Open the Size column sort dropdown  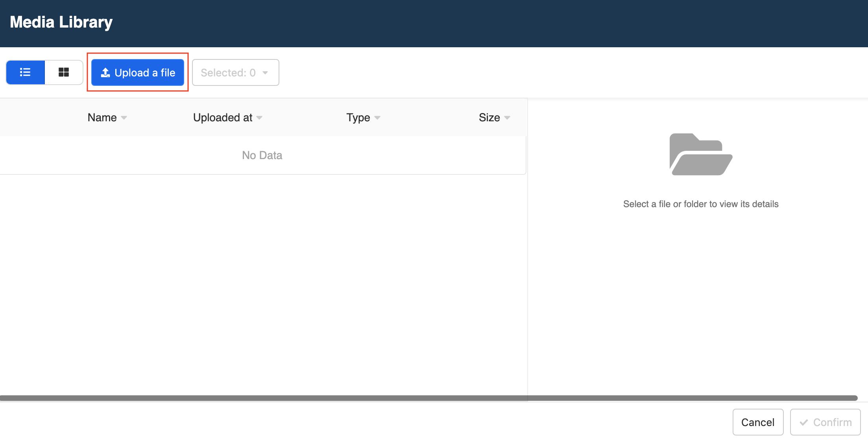point(508,118)
